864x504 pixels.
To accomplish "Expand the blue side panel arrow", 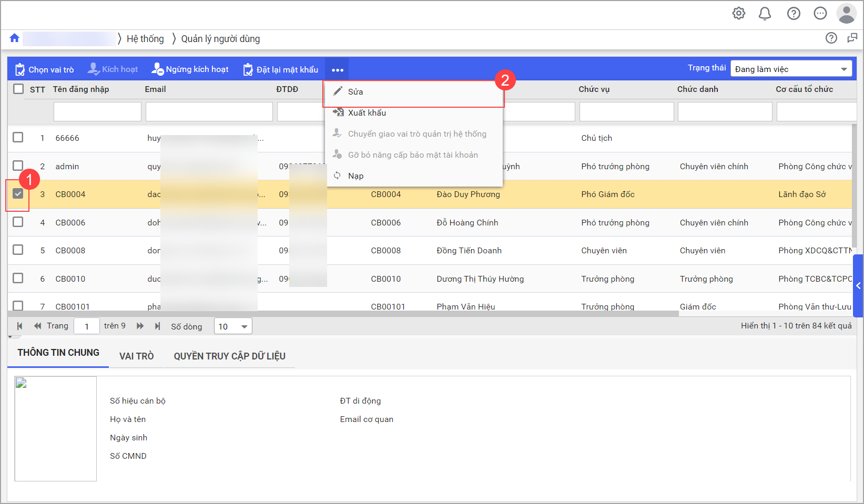I will point(858,286).
